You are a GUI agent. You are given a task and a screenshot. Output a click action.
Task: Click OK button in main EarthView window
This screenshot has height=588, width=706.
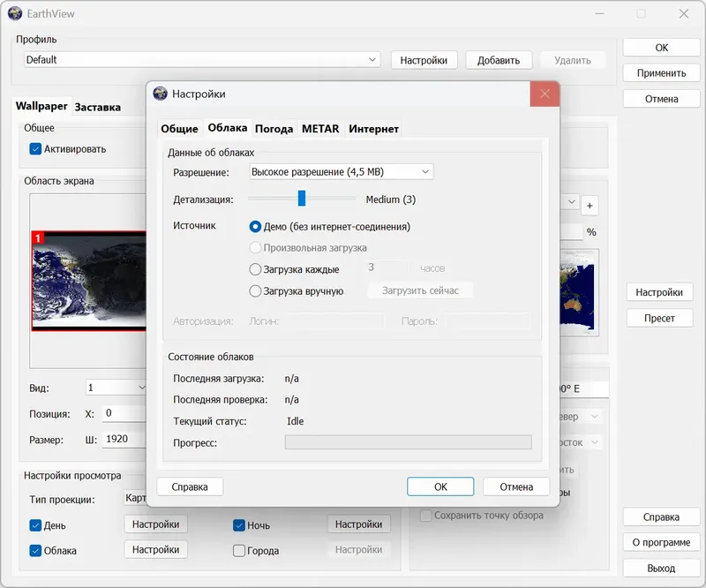tap(661, 48)
